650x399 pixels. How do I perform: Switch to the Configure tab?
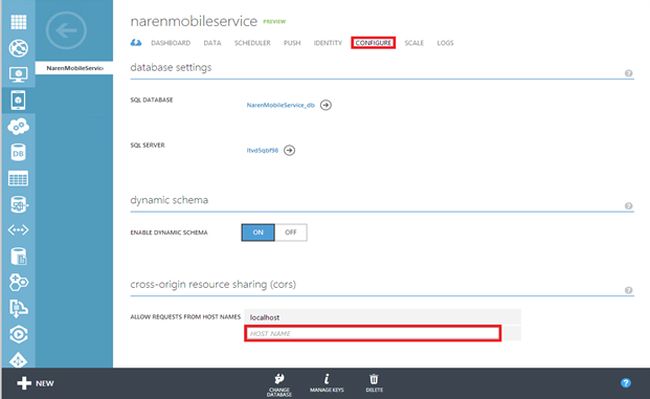pos(373,43)
